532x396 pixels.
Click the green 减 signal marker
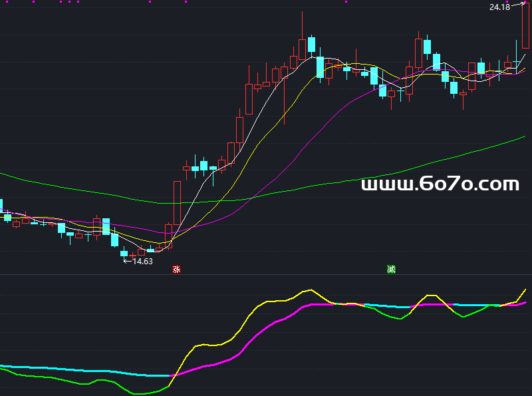click(x=391, y=269)
